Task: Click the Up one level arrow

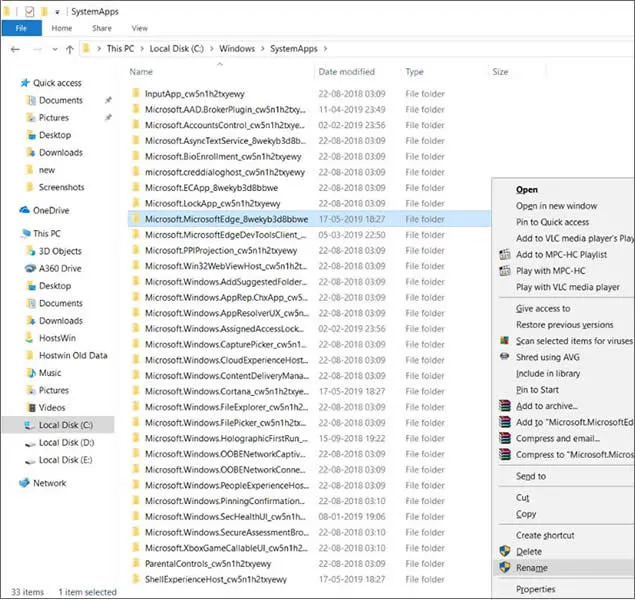Action: (x=70, y=49)
